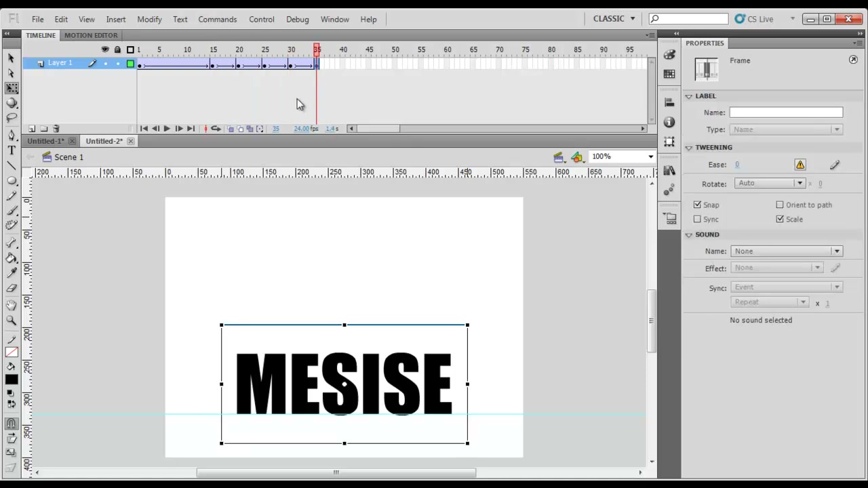868x488 pixels.
Task: Open the Rotate Auto dropdown
Action: tap(770, 183)
